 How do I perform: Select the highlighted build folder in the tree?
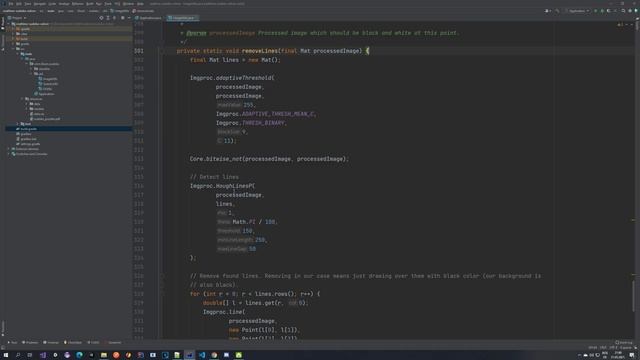[23, 39]
